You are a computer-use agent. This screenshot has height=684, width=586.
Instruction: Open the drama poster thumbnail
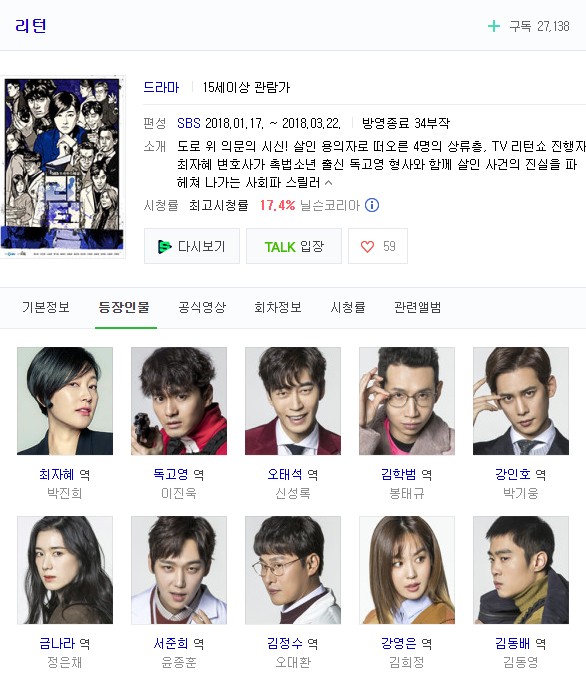[x=63, y=167]
